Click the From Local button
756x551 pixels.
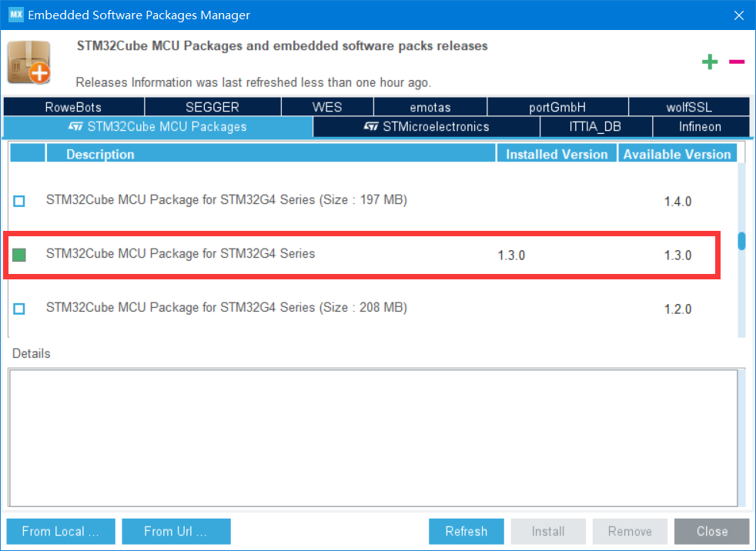click(x=61, y=531)
